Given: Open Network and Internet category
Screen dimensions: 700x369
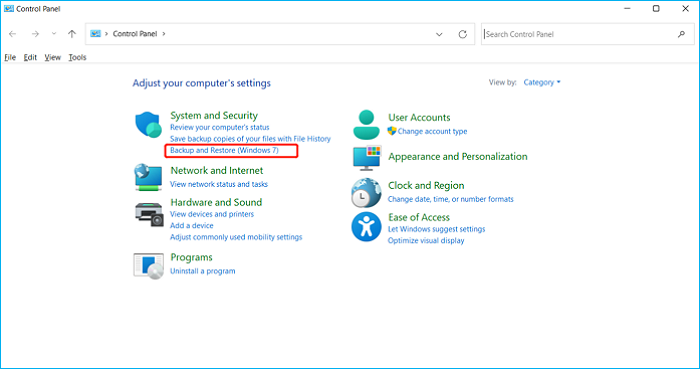Looking at the screenshot, I should click(217, 170).
